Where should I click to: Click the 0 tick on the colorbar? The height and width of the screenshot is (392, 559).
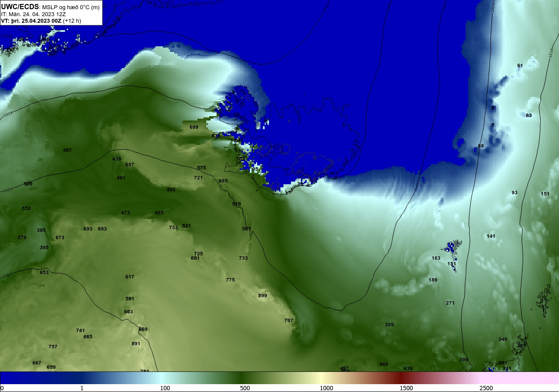pyautogui.click(x=2, y=388)
